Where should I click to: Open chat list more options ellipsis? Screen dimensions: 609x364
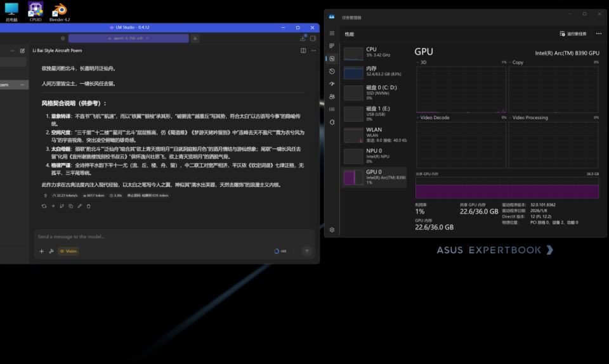pos(12,51)
